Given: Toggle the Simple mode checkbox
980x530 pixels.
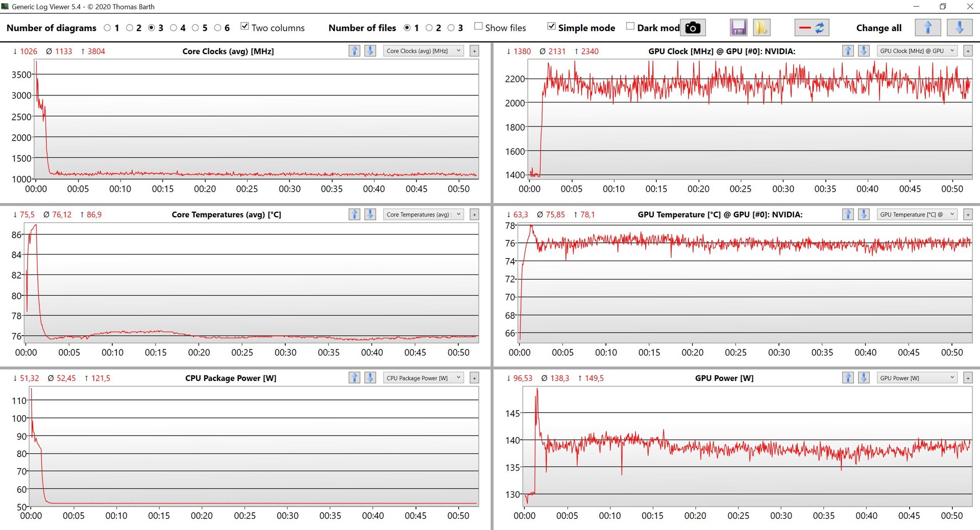Looking at the screenshot, I should (551, 26).
